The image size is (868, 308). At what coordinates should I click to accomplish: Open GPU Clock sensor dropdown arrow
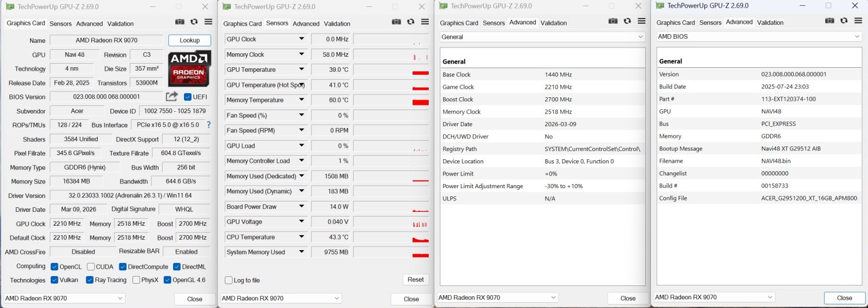(301, 39)
